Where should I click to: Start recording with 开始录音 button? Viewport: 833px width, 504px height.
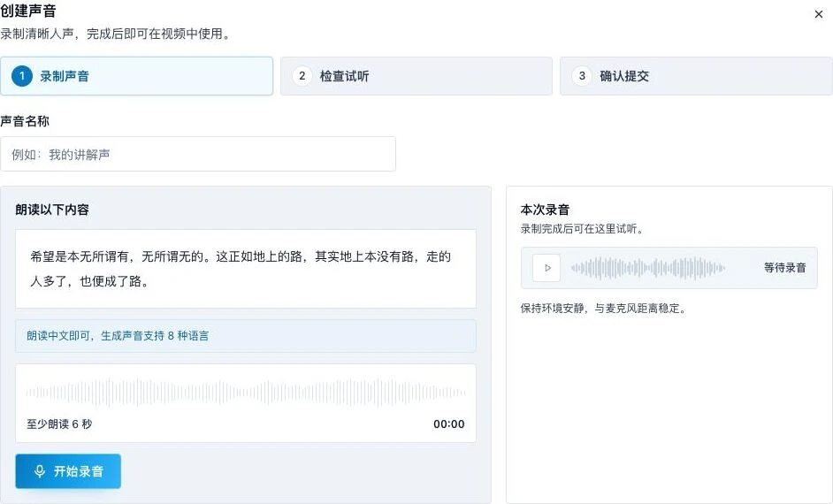click(x=68, y=471)
